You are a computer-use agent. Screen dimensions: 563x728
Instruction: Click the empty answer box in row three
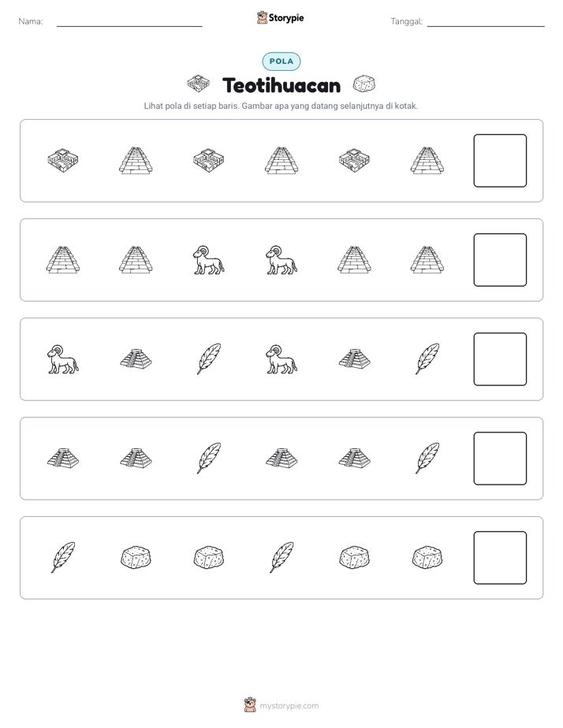coord(500,359)
